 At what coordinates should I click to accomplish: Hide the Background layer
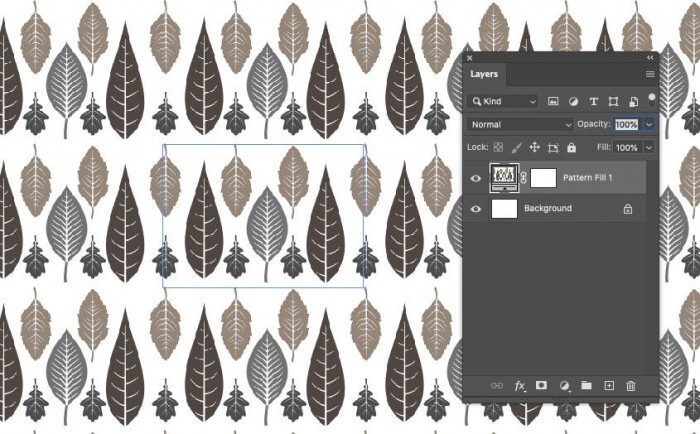coord(476,209)
